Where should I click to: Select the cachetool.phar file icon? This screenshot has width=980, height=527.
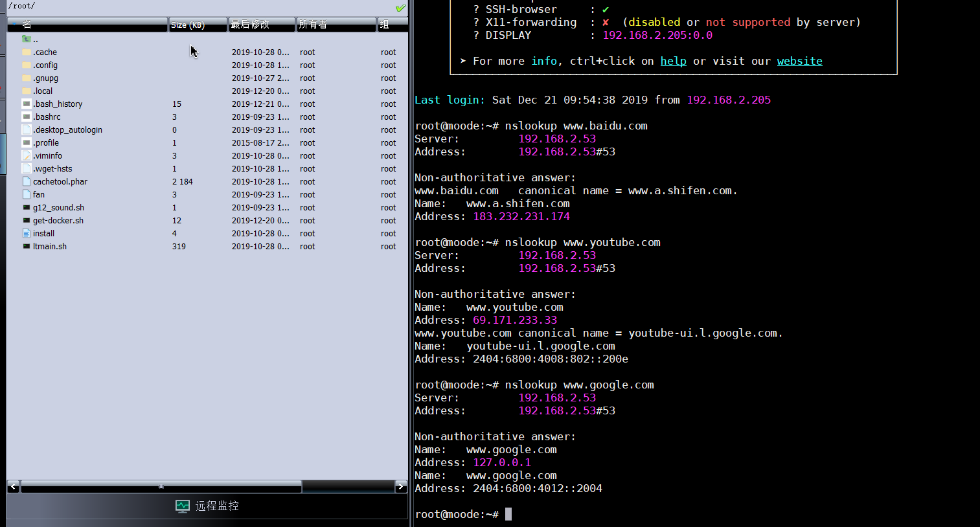tap(25, 181)
